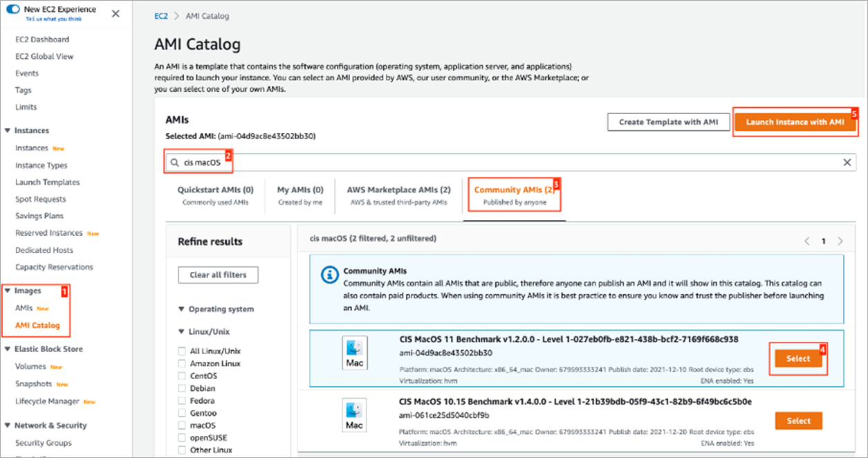This screenshot has width=868, height=458.
Task: Click the Community AMIs info icon
Action: coord(329,275)
